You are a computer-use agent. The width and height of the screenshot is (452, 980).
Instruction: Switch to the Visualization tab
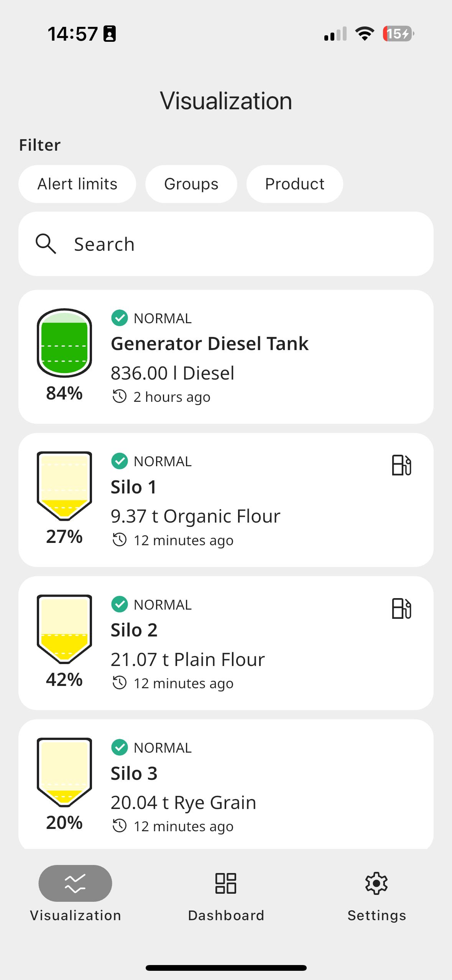[x=75, y=883]
